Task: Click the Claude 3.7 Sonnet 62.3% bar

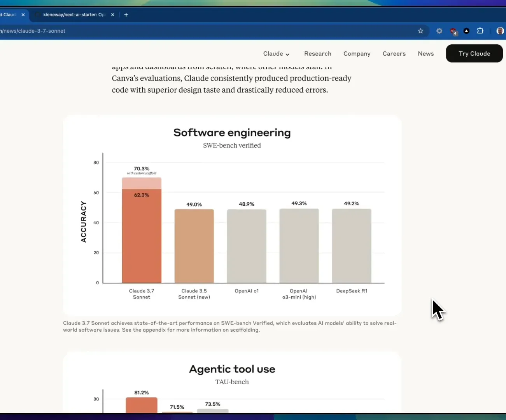Action: pyautogui.click(x=142, y=236)
